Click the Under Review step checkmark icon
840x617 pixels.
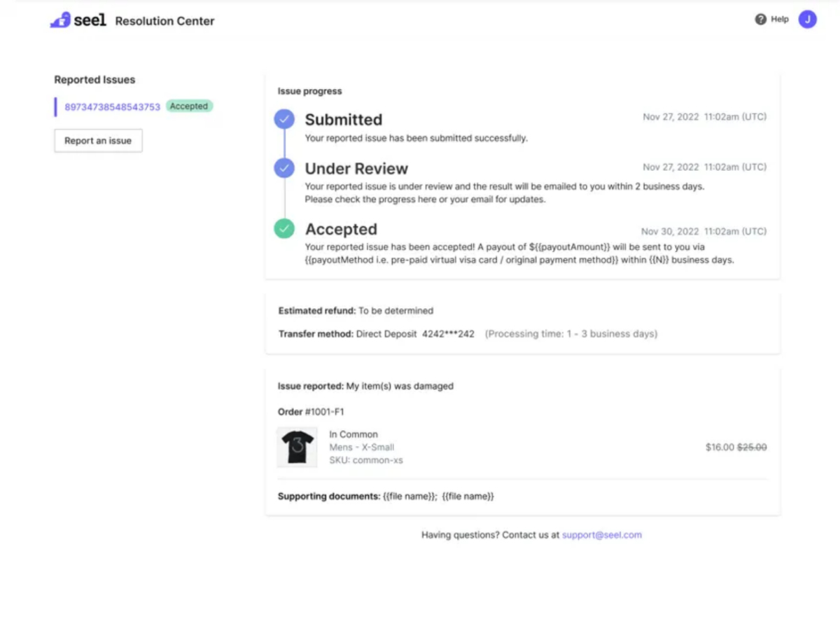click(x=283, y=168)
